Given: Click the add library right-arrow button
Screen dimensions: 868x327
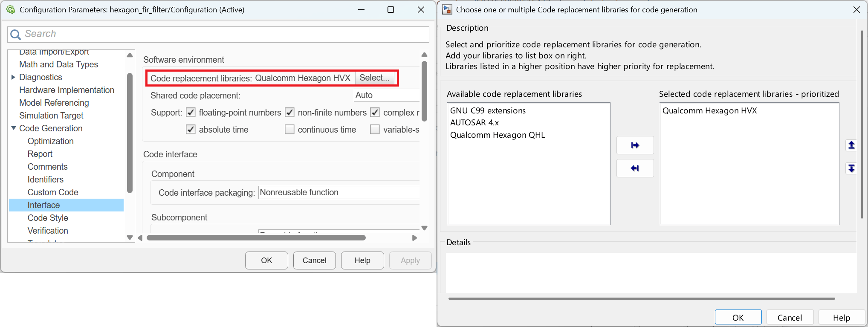Looking at the screenshot, I should pos(635,145).
